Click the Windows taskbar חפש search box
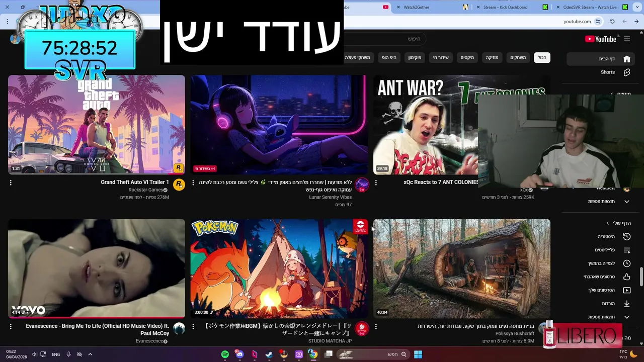The height and width of the screenshot is (362, 644). pyautogui.click(x=373, y=354)
